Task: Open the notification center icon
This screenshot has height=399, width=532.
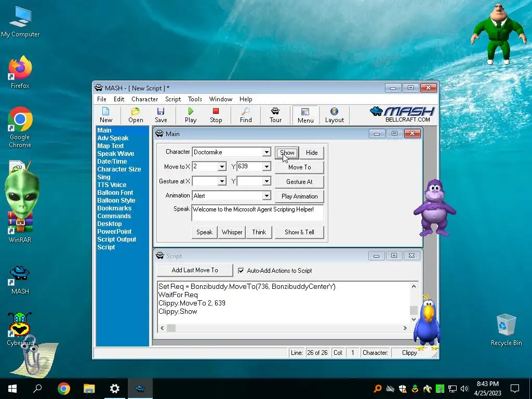Action: click(515, 389)
